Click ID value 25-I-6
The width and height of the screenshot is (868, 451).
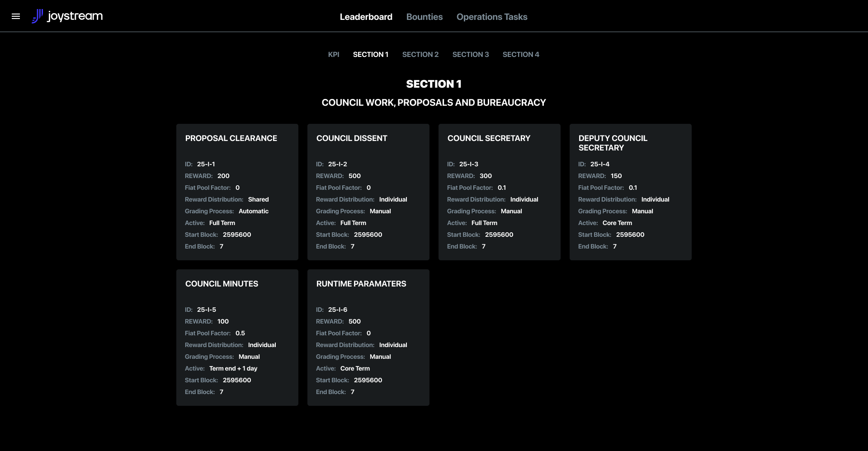[338, 310]
